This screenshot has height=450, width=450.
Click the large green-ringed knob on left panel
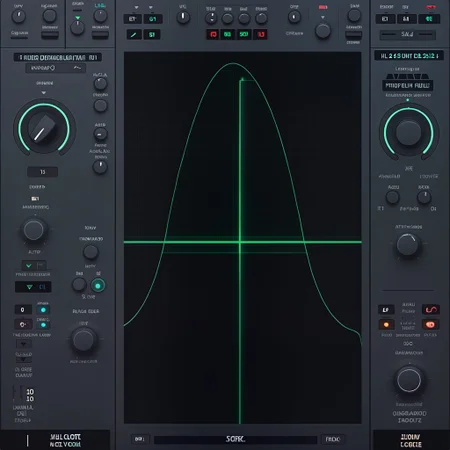tap(44, 128)
